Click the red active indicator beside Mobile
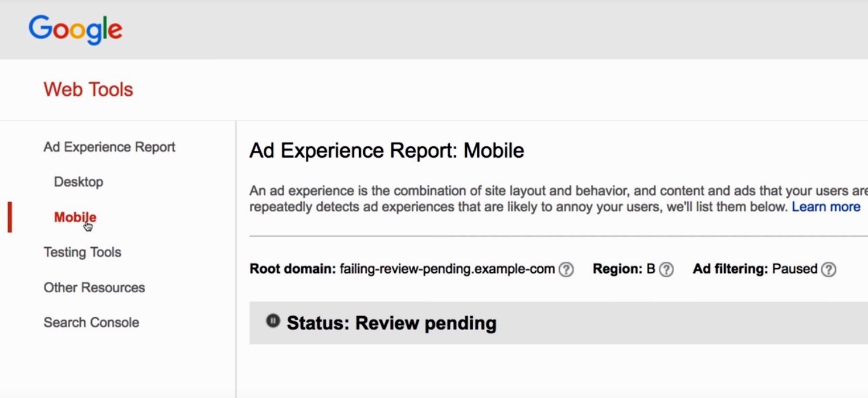Screen dimensions: 868x398 [x=9, y=217]
